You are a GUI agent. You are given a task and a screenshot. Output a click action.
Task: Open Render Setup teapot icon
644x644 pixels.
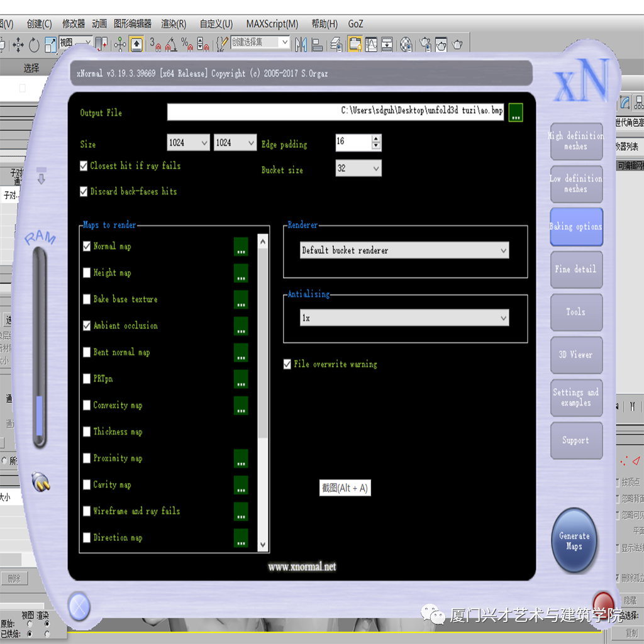[x=426, y=45]
